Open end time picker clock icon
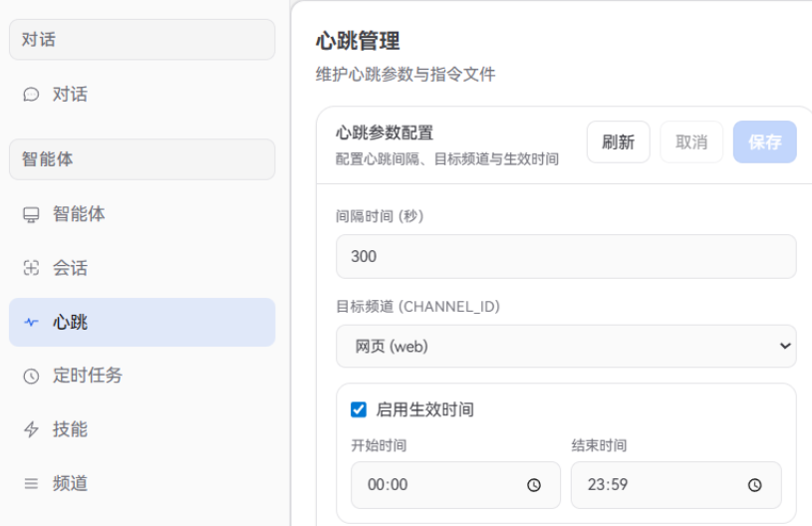 [754, 485]
